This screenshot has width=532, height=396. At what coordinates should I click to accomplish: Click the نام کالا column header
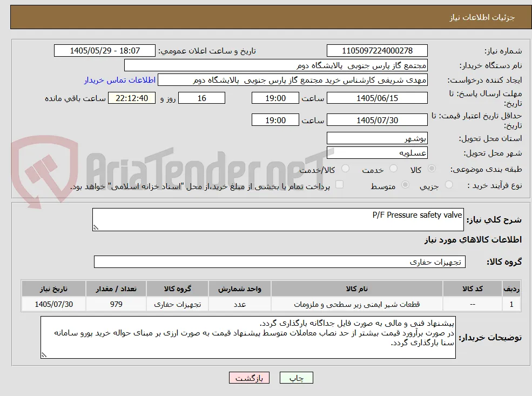[x=357, y=289]
